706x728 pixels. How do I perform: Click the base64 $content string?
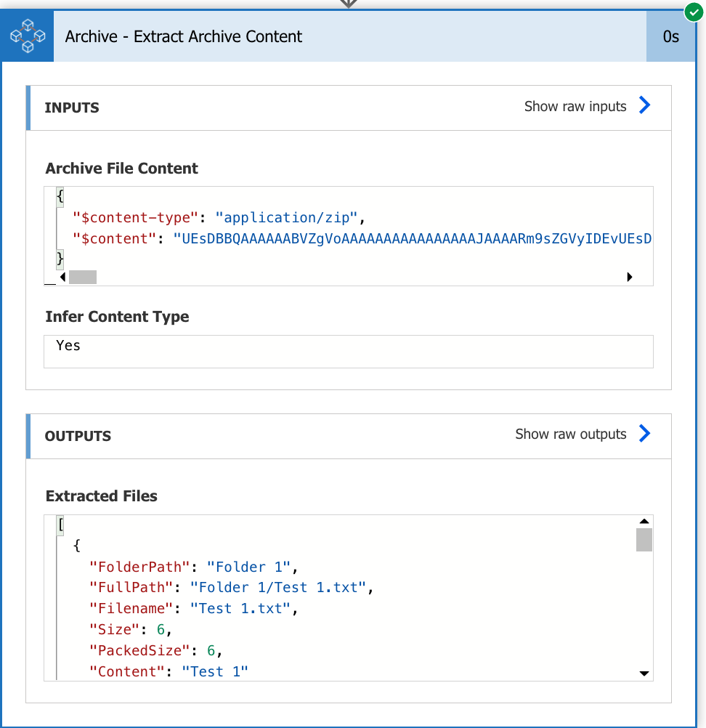coord(412,238)
